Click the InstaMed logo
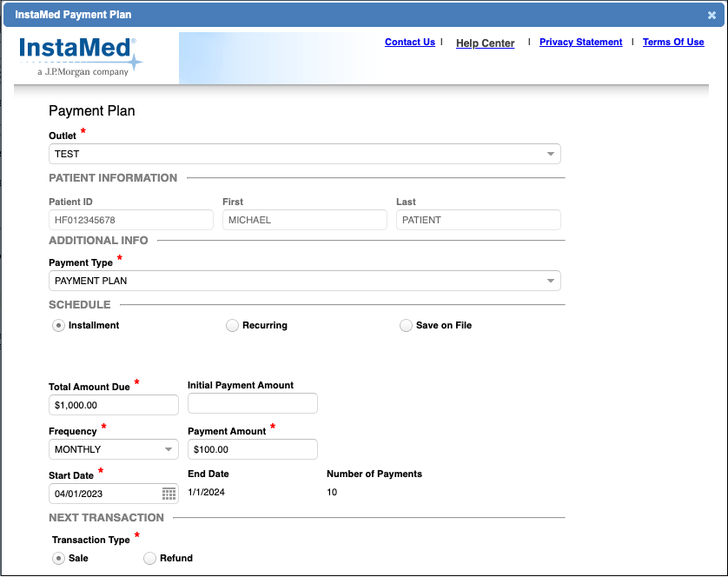The width and height of the screenshot is (728, 577). pyautogui.click(x=80, y=56)
